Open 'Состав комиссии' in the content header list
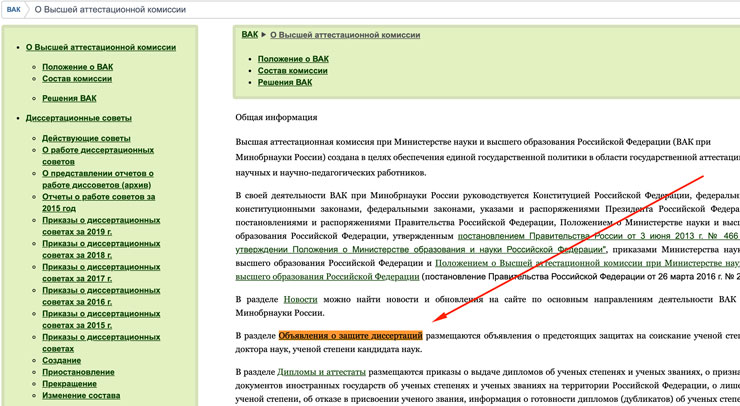The image size is (740, 406). (292, 71)
